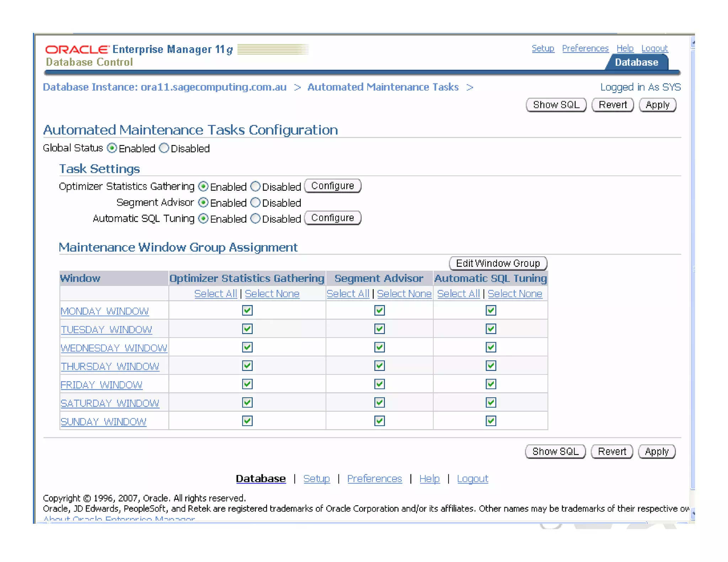Disable the Segment Advisor task
The image size is (728, 562).
tap(255, 202)
